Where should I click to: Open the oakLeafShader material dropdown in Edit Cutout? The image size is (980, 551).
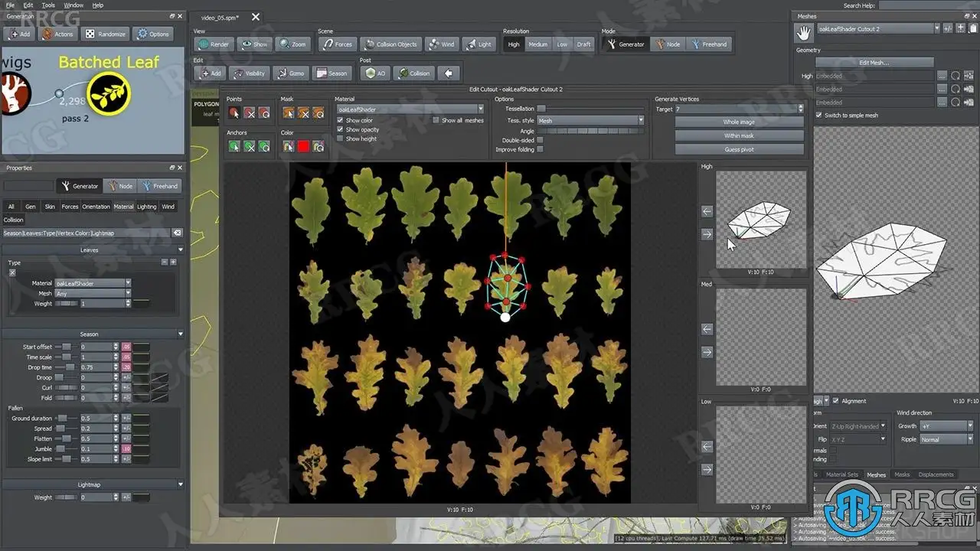410,109
